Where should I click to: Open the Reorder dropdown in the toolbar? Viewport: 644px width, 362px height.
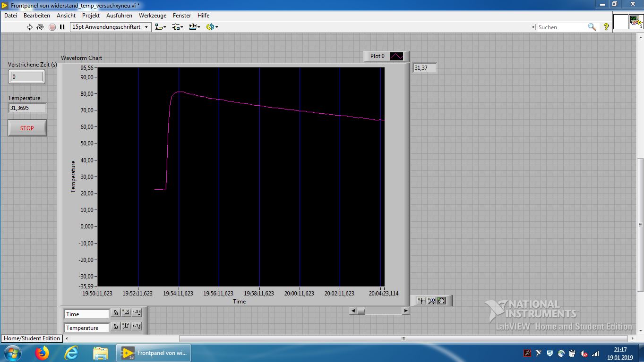click(212, 27)
